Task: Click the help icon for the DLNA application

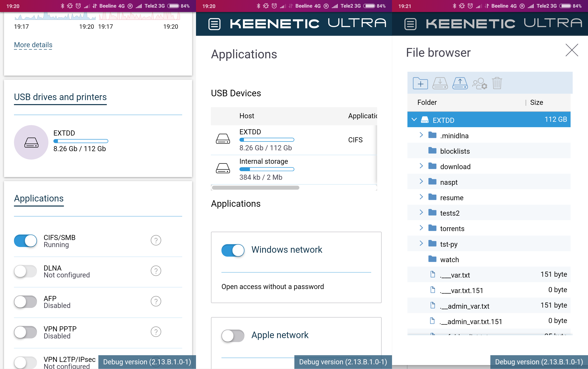Action: click(156, 271)
